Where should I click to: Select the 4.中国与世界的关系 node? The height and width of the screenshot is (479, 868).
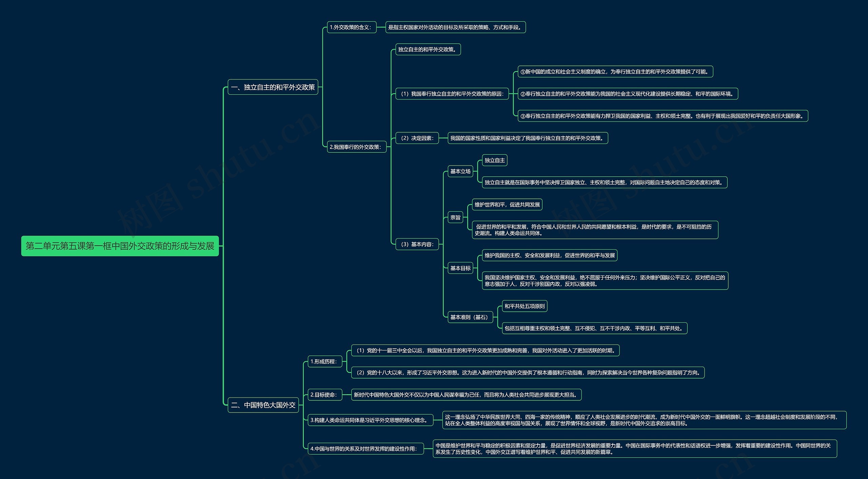pos(366,448)
